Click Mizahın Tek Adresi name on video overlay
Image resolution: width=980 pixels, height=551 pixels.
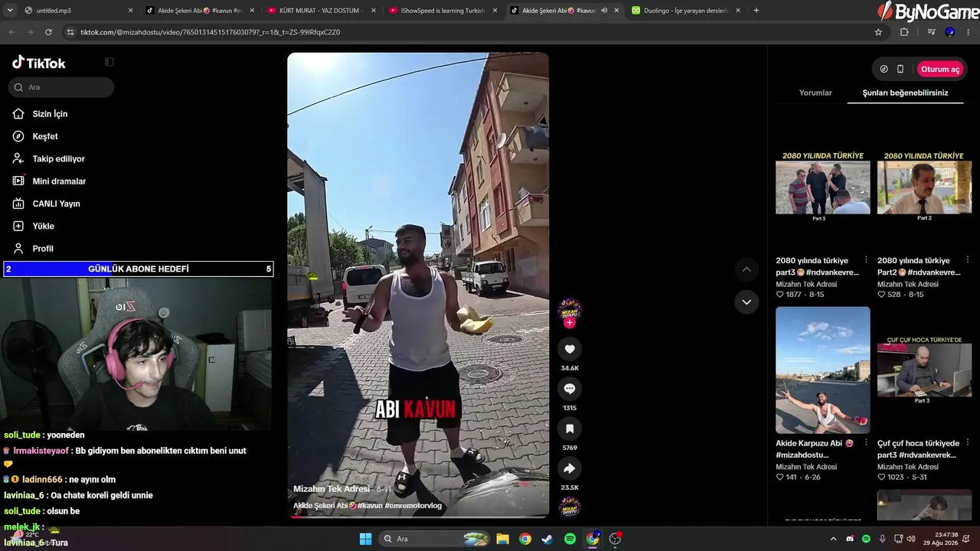pyautogui.click(x=332, y=489)
